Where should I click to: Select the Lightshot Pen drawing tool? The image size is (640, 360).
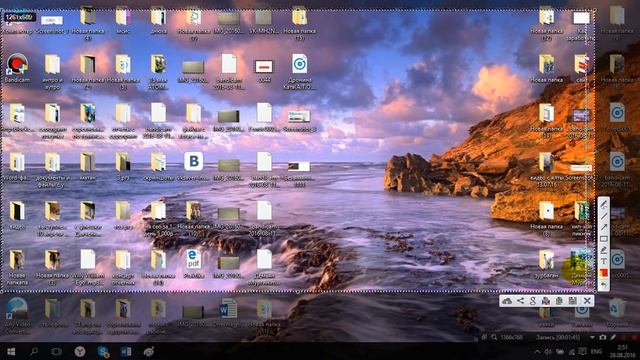pyautogui.click(x=604, y=204)
